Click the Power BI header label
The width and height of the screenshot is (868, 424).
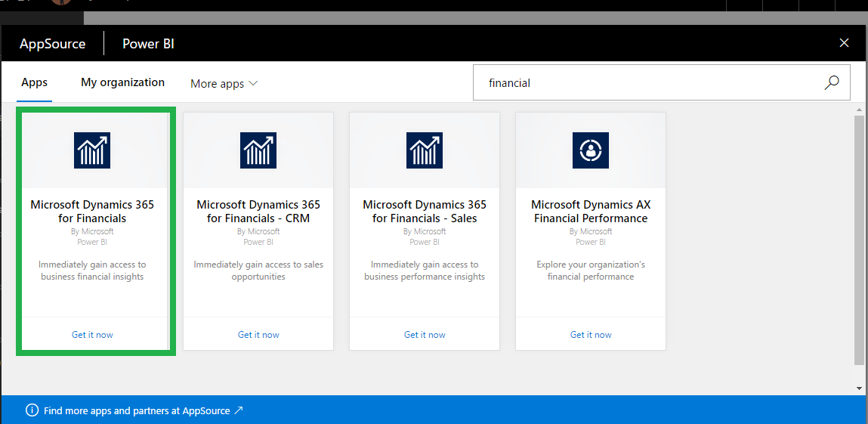148,44
